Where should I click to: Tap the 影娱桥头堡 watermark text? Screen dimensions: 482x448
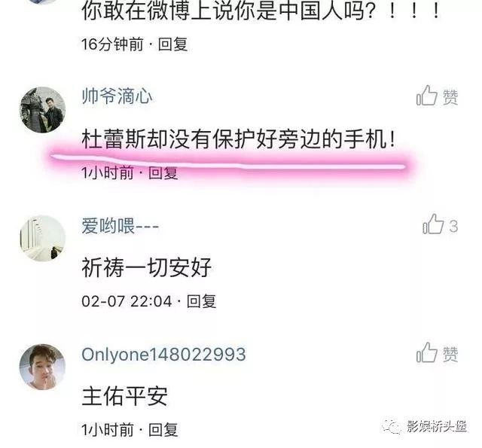[437, 426]
